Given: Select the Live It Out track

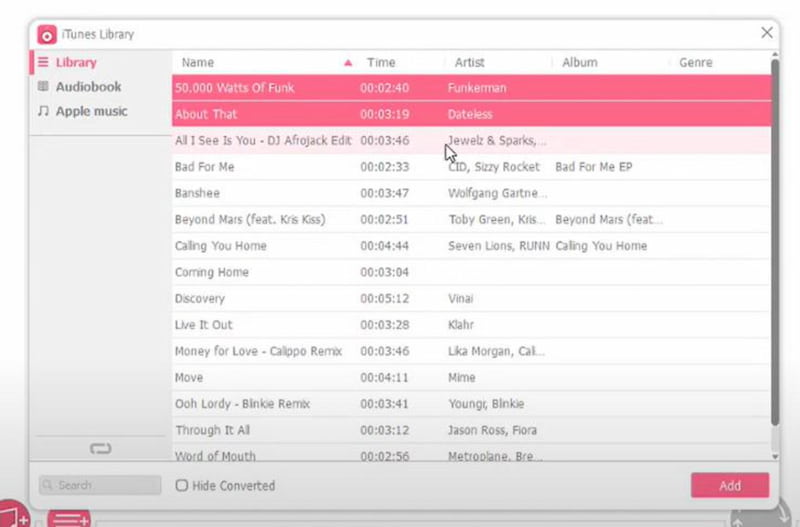Looking at the screenshot, I should [203, 325].
